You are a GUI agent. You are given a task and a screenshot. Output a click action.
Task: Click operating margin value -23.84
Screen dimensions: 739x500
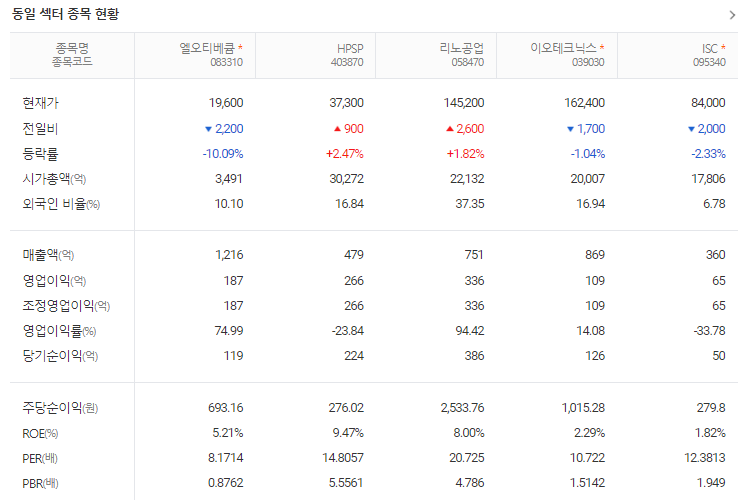point(347,331)
